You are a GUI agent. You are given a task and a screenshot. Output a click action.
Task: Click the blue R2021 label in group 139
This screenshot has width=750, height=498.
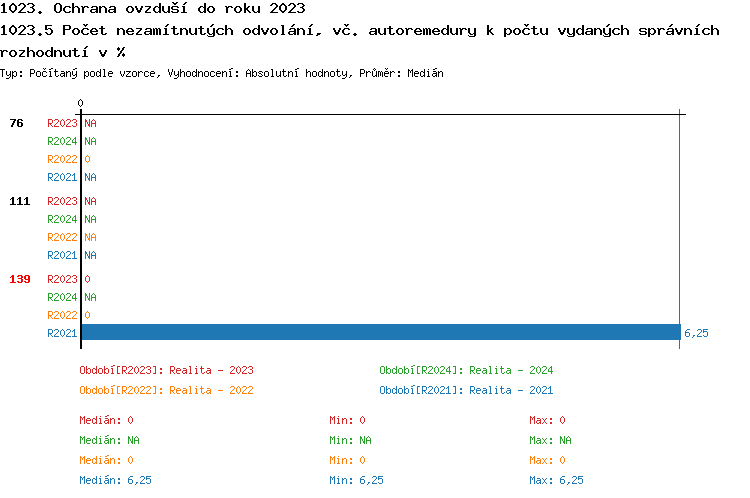click(x=62, y=333)
